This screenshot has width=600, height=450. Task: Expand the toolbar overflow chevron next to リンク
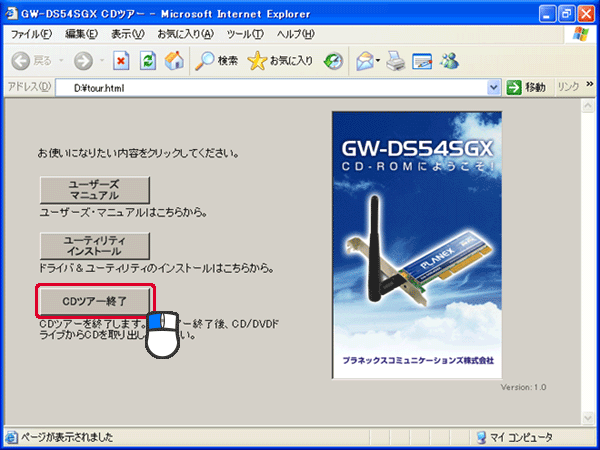(590, 84)
